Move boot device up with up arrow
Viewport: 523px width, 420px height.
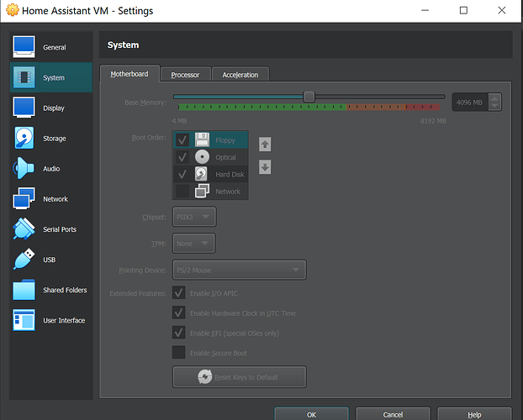click(265, 144)
